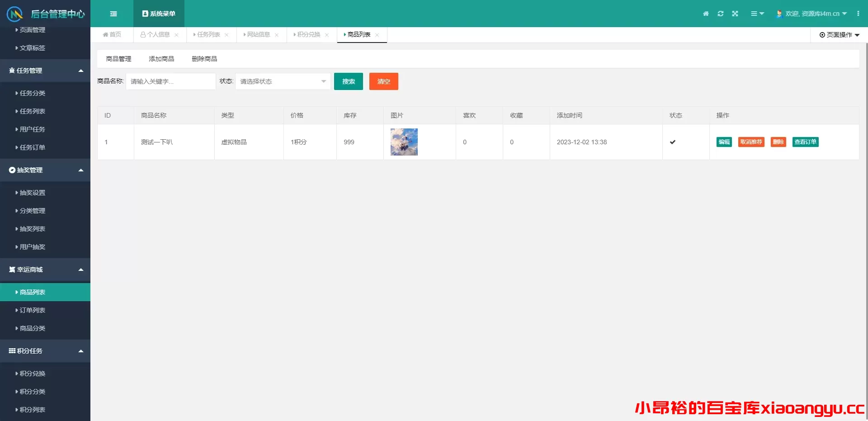This screenshot has width=868, height=421.
Task: Collapse the 幸运商城 sidebar section
Action: 81,270
